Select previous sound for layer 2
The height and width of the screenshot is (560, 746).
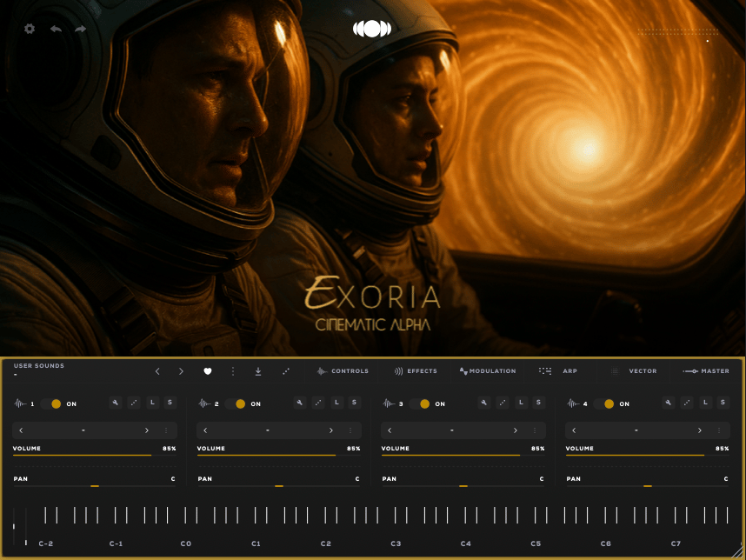point(205,430)
